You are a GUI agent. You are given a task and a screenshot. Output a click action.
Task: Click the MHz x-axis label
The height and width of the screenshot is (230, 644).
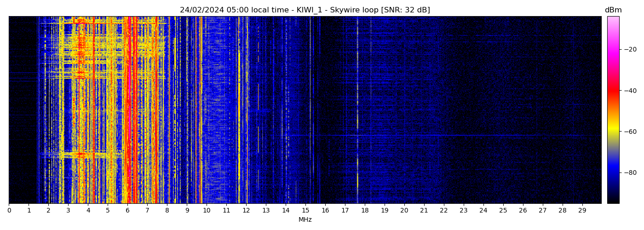305,220
